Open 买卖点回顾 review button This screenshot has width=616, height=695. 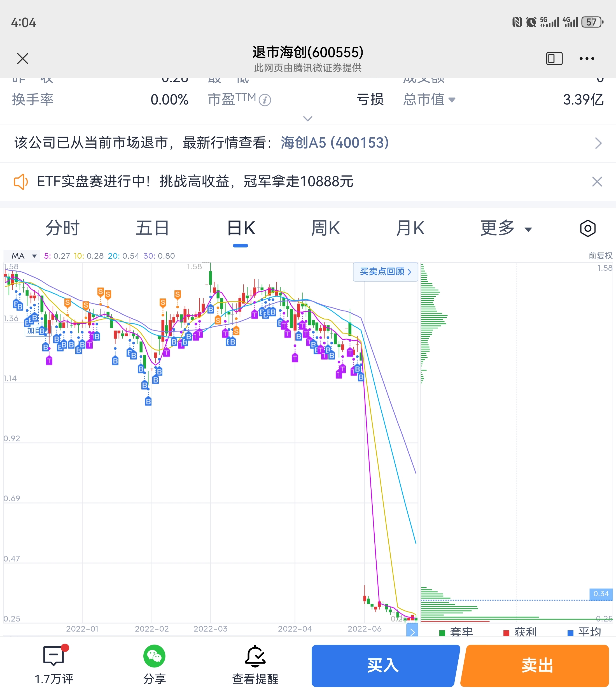385,272
